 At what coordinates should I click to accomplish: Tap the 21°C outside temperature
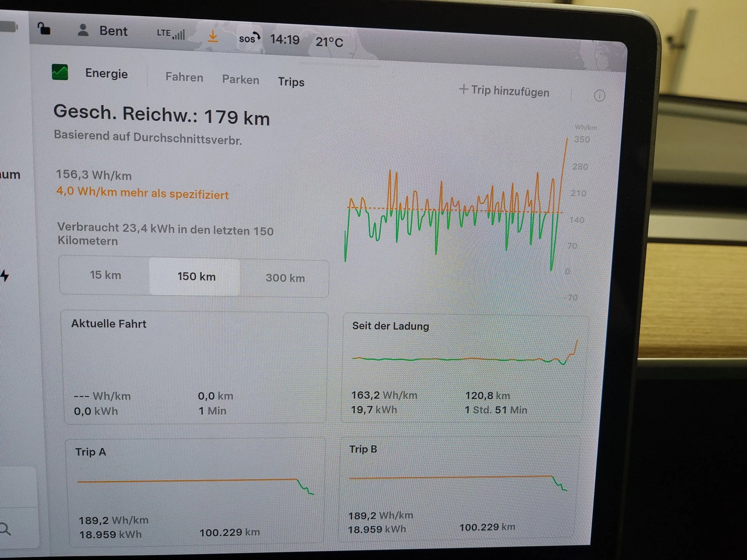329,42
